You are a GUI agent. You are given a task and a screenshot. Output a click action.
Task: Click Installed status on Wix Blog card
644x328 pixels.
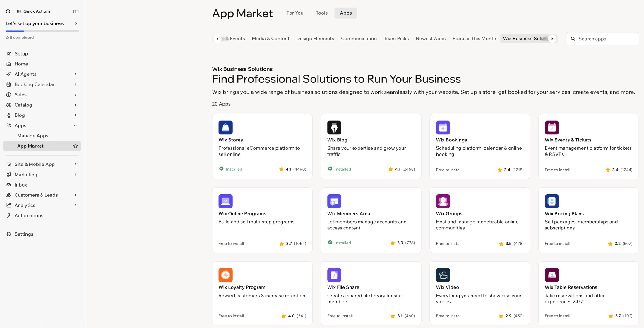coord(339,169)
